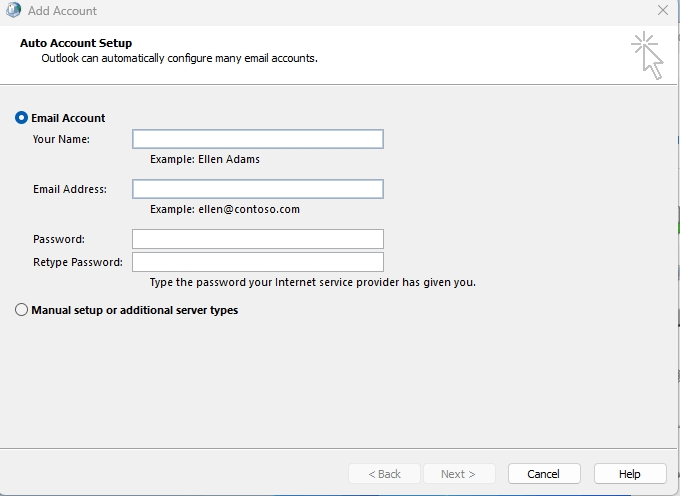
Task: Click the ellen@contoso.com example text
Action: tap(225, 209)
